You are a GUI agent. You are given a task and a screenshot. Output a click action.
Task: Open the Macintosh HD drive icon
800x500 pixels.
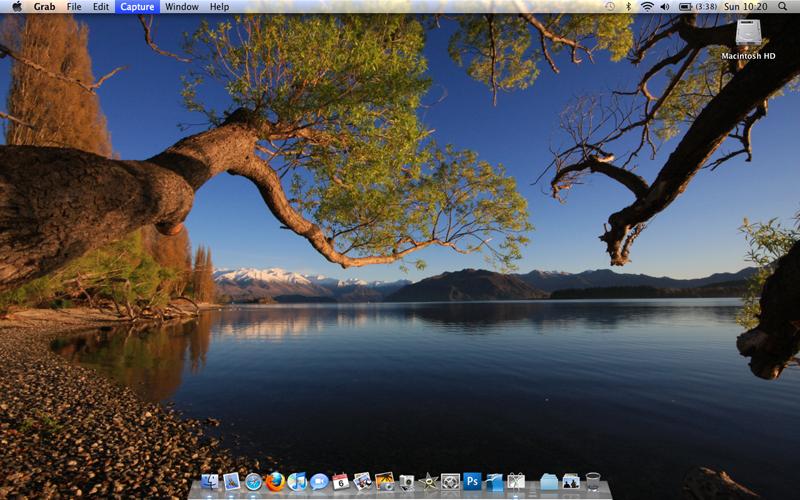[x=748, y=35]
